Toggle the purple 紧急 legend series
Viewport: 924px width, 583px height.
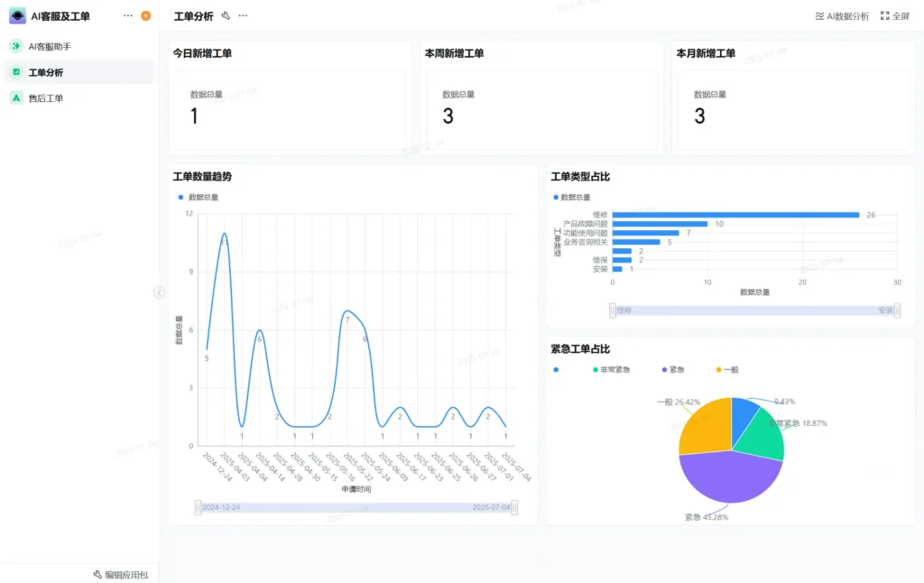673,370
